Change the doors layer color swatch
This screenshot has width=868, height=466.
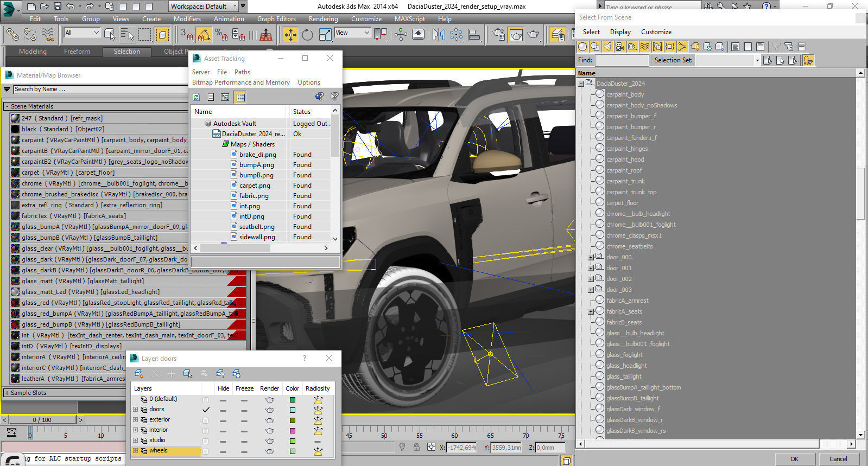pos(293,410)
